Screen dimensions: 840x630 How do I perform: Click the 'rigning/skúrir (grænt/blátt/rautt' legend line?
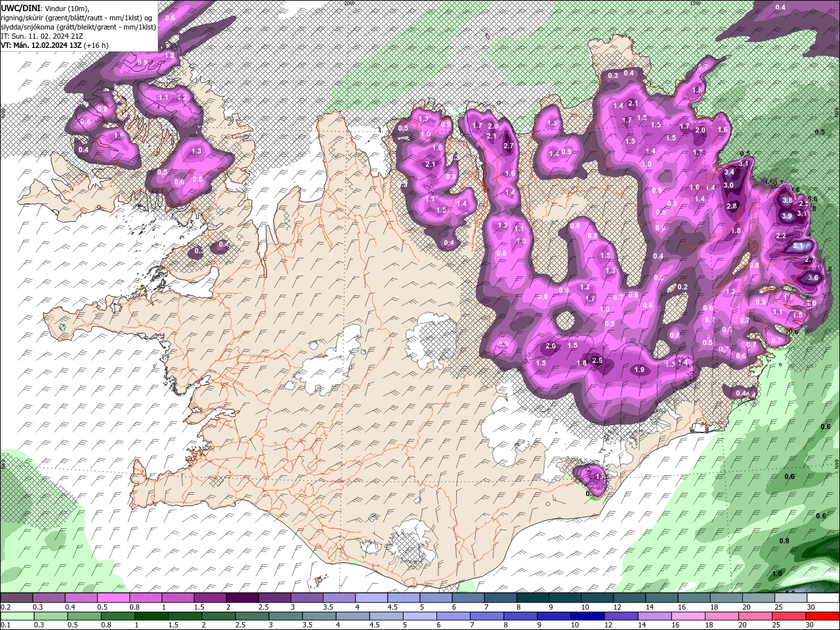pyautogui.click(x=77, y=18)
